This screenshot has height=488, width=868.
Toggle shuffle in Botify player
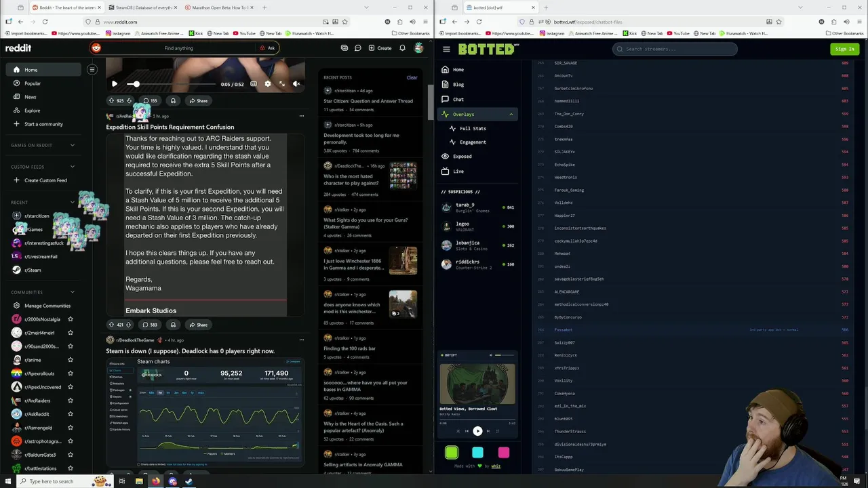(458, 431)
